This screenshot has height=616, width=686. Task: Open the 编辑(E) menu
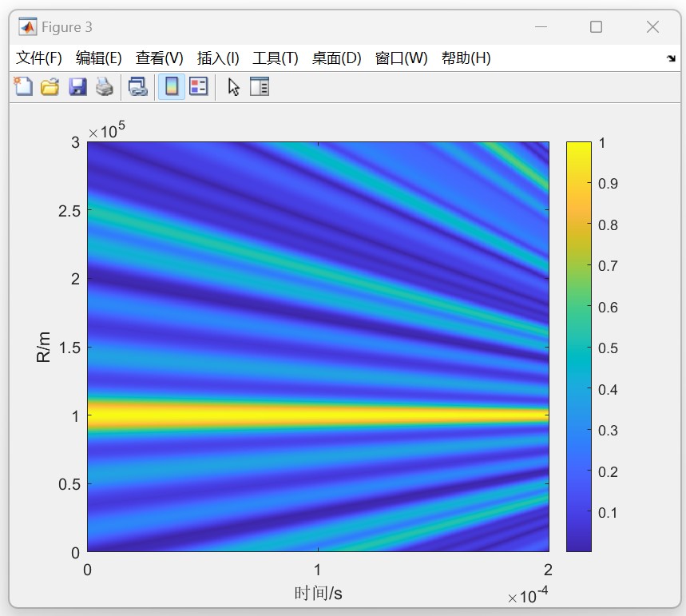tap(98, 58)
